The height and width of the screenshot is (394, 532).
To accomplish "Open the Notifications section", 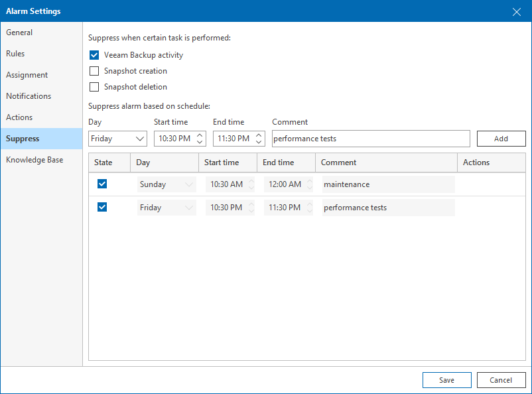I will (x=29, y=96).
